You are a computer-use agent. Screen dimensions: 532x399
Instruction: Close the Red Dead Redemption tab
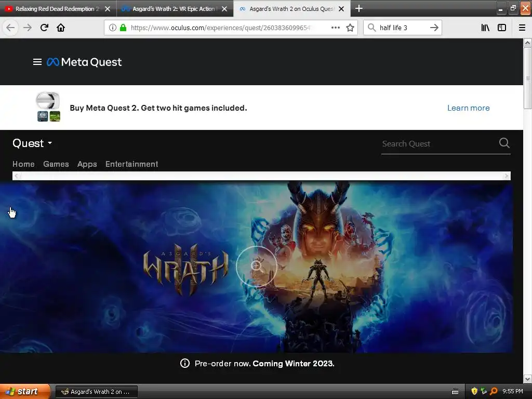tap(108, 9)
